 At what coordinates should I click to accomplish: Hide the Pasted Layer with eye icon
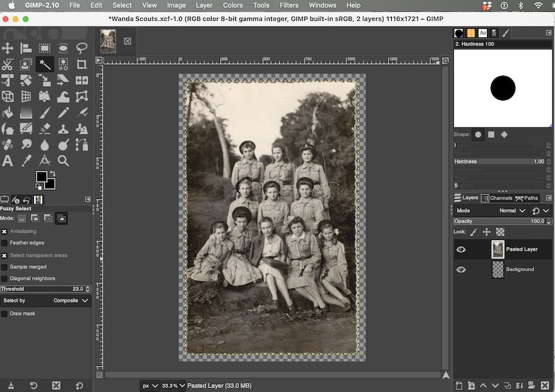461,249
